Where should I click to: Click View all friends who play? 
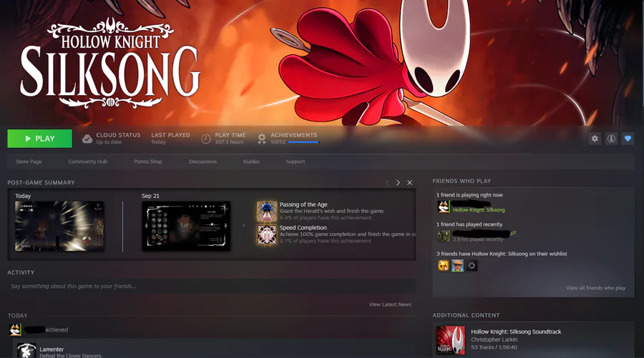pos(595,288)
